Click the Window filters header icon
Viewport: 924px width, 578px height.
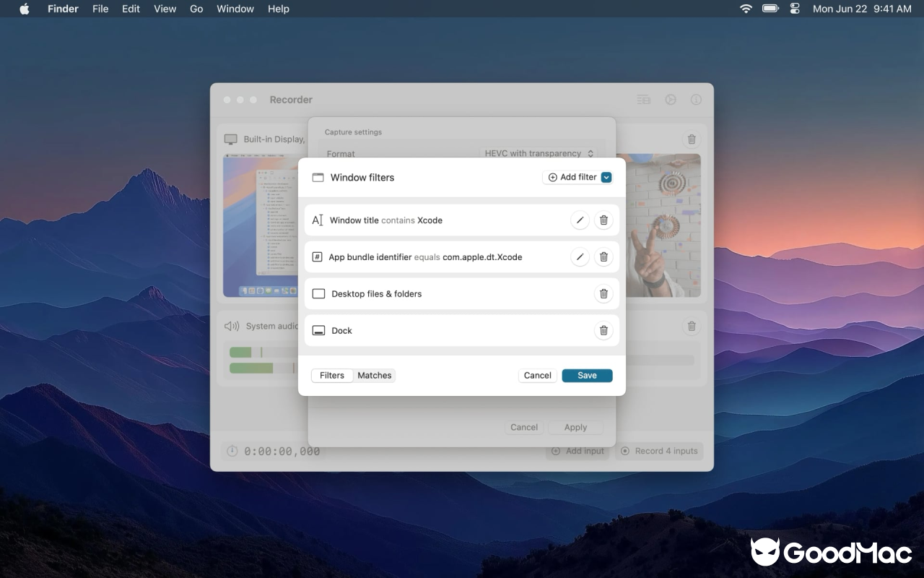tap(318, 177)
